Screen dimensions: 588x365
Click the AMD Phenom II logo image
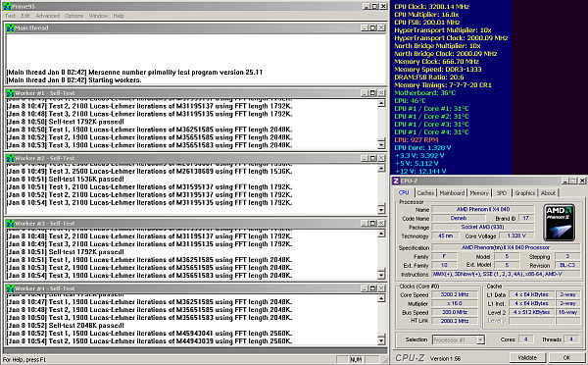(x=560, y=223)
